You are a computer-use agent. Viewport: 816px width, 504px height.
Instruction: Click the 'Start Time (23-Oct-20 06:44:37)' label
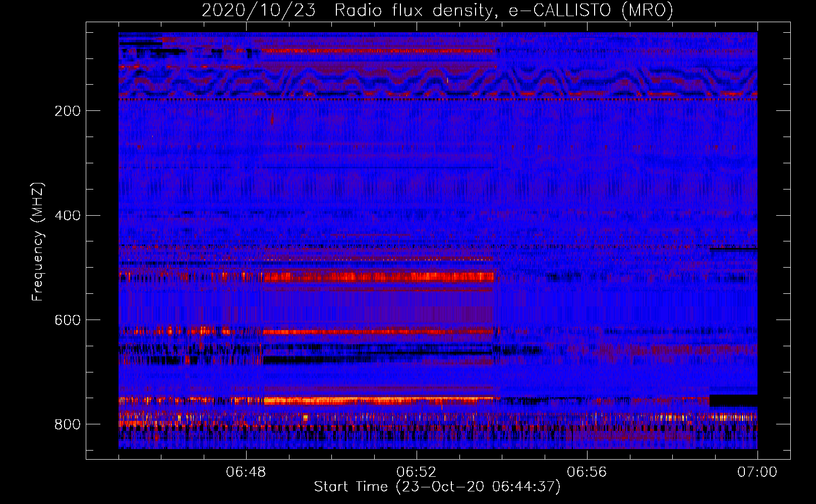click(437, 487)
